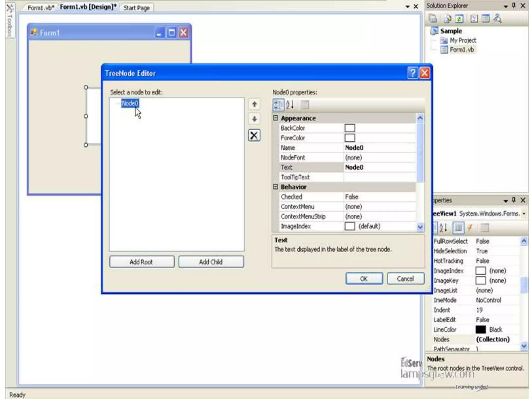The height and width of the screenshot is (399, 532).
Task: Click LabelEdit False value in Properties
Action: coord(482,320)
